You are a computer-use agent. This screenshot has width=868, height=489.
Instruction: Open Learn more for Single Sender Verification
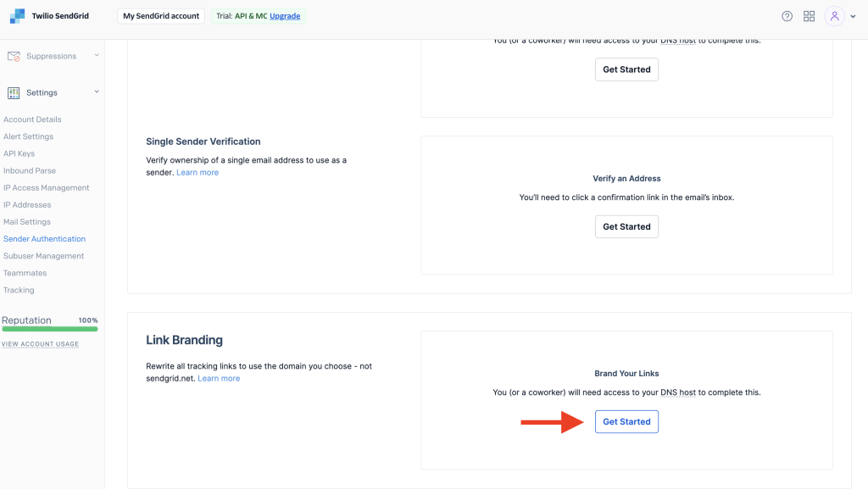point(198,172)
